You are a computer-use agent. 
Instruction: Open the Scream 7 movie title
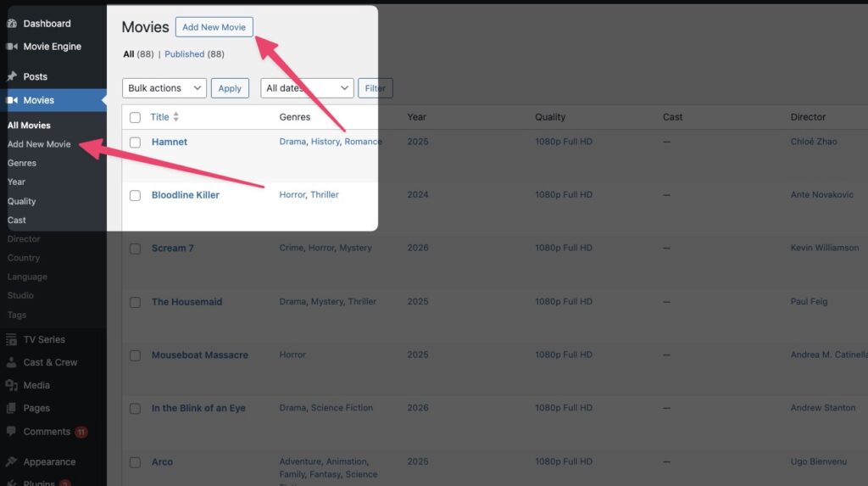[x=173, y=249]
